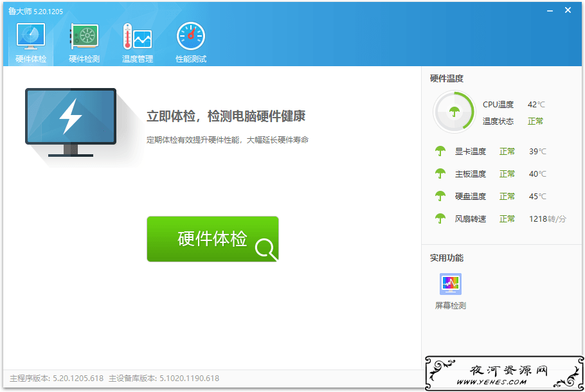Click the 硬件温度 section heading
The image size is (585, 392).
click(447, 78)
